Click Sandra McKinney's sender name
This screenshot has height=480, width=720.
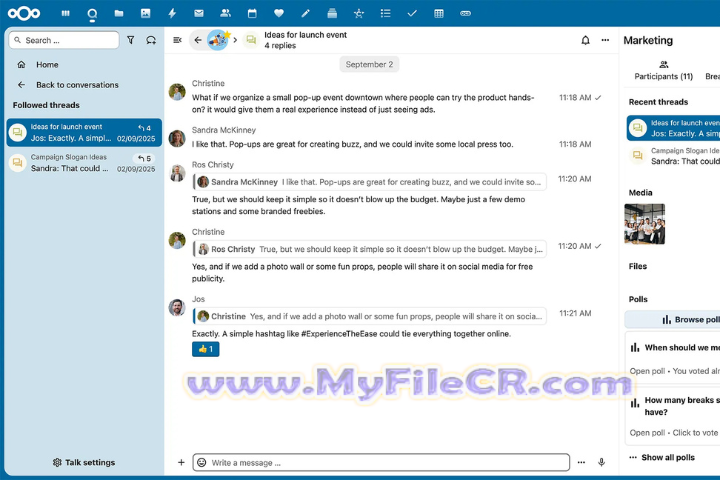[x=224, y=130]
